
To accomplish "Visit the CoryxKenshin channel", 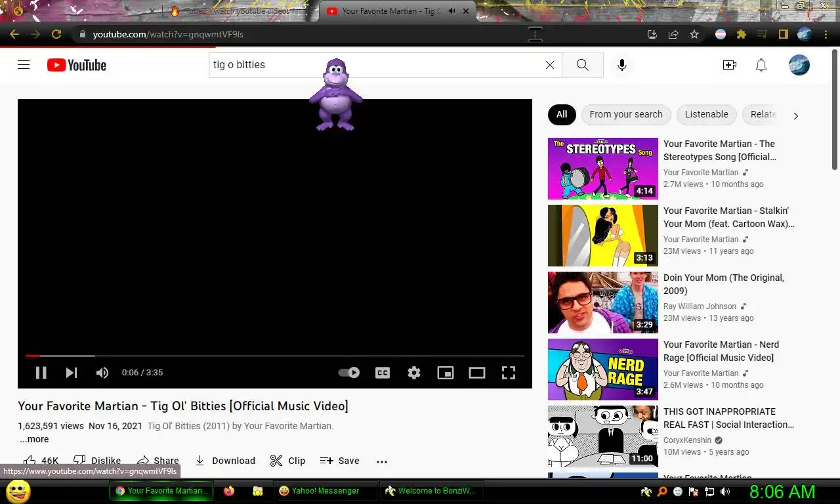I will point(687,440).
